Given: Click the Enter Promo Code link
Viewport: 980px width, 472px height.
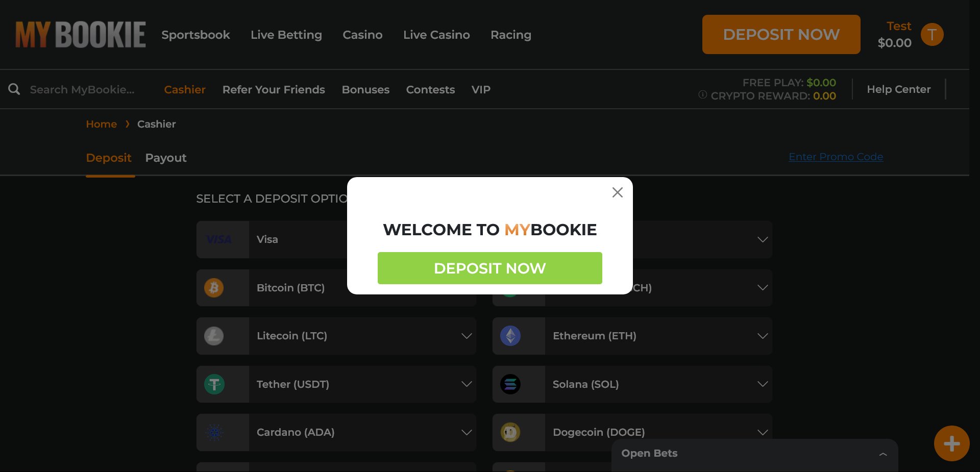Looking at the screenshot, I should pyautogui.click(x=836, y=157).
